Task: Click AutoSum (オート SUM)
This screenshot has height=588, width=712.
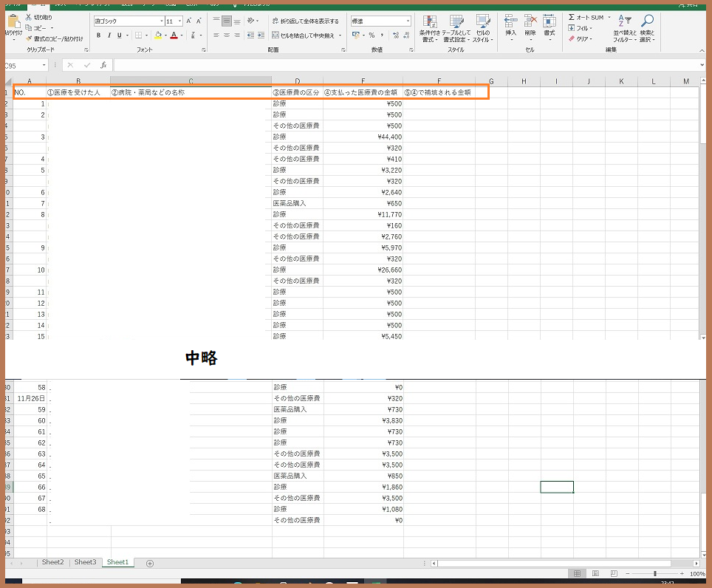Action: (586, 17)
